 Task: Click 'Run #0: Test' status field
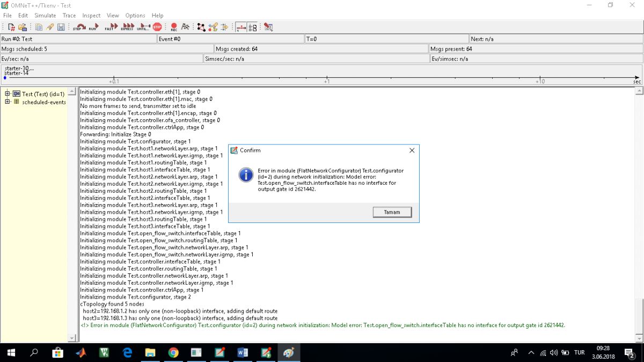tap(78, 39)
